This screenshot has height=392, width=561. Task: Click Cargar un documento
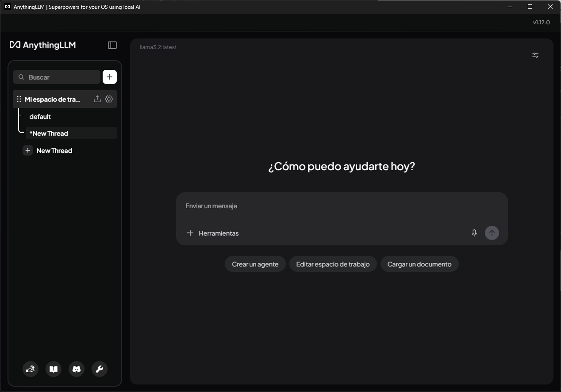pos(419,264)
